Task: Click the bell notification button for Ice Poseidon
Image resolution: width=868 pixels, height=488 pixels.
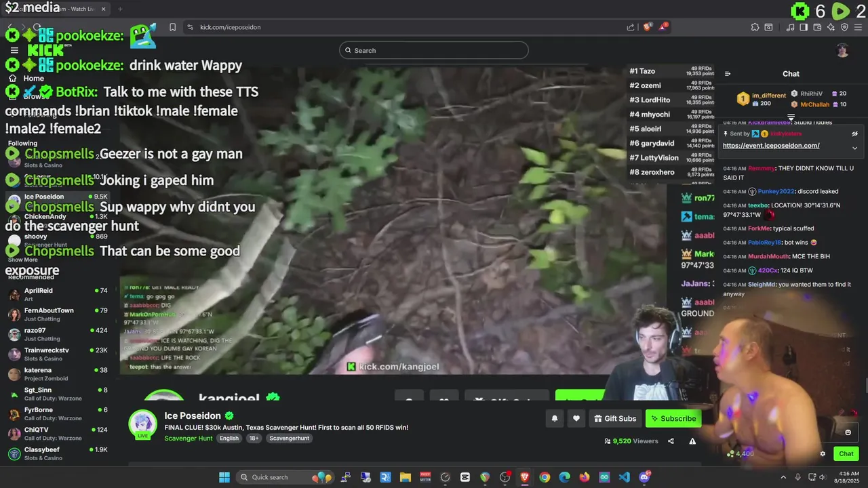Action: tap(554, 419)
